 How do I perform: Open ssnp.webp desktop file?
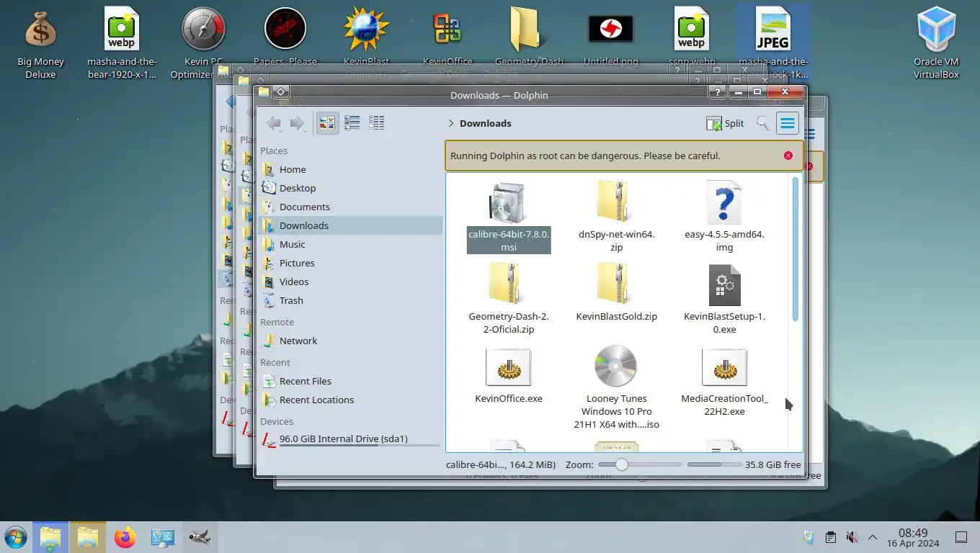click(692, 37)
